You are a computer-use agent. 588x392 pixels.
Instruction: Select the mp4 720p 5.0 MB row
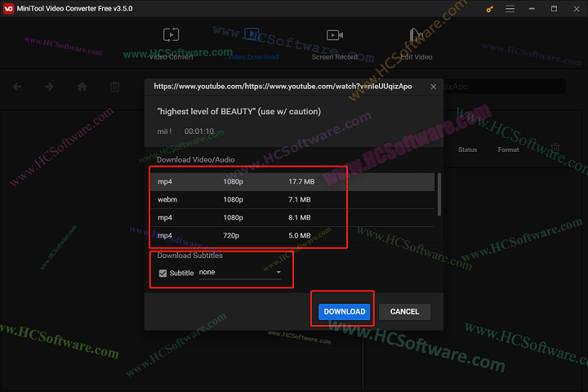[292, 236]
